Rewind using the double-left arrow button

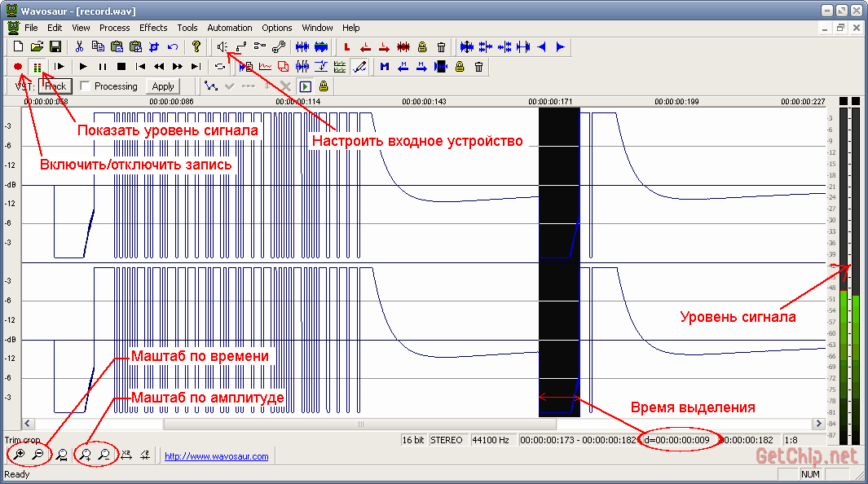(159, 67)
